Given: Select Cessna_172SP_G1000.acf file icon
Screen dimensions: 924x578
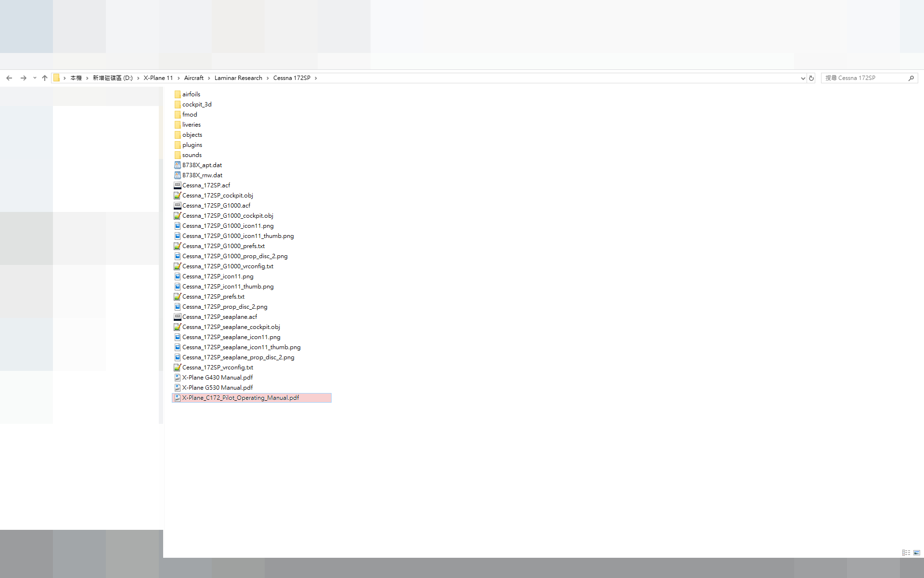Looking at the screenshot, I should point(178,206).
